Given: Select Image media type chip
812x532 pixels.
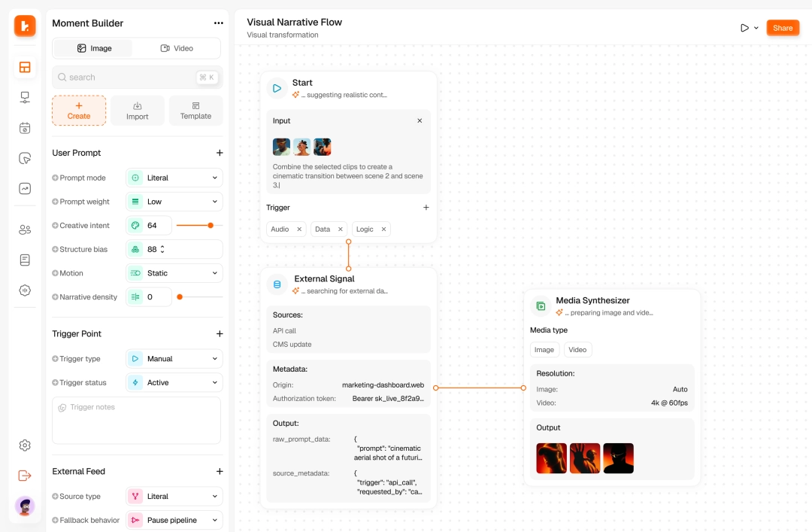Looking at the screenshot, I should point(544,350).
